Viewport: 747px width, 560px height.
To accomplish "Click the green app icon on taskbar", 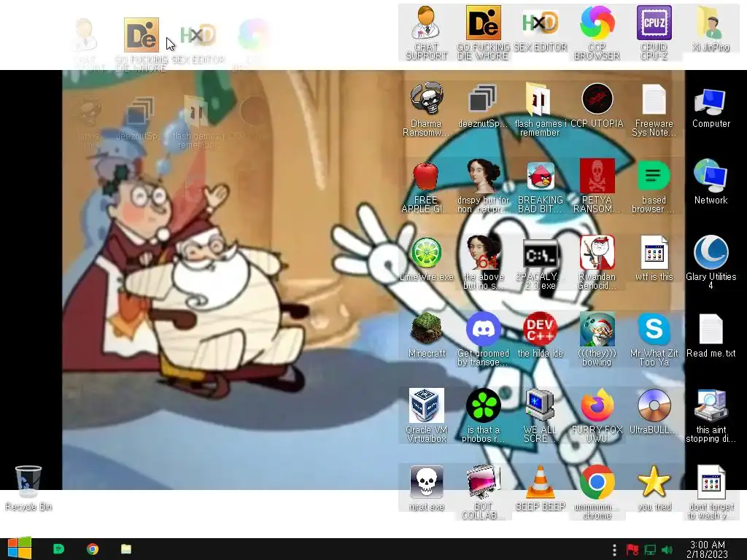I will point(58,549).
